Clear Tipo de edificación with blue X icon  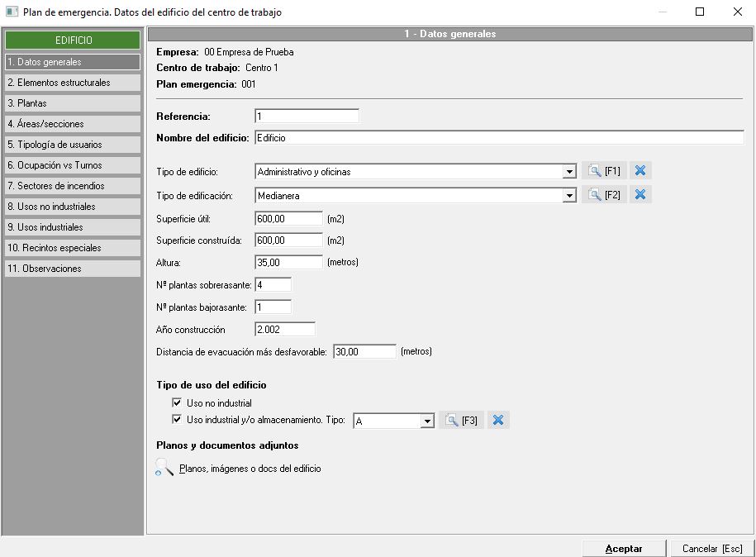coord(640,195)
